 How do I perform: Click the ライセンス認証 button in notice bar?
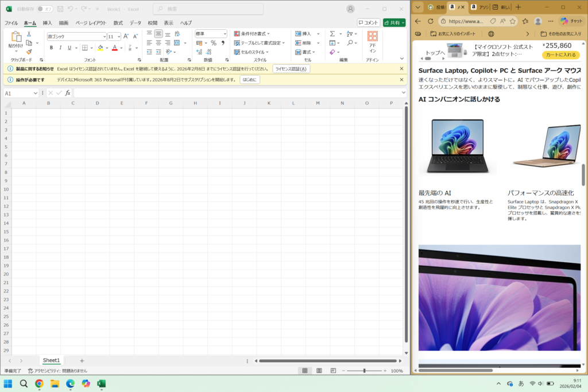(291, 69)
